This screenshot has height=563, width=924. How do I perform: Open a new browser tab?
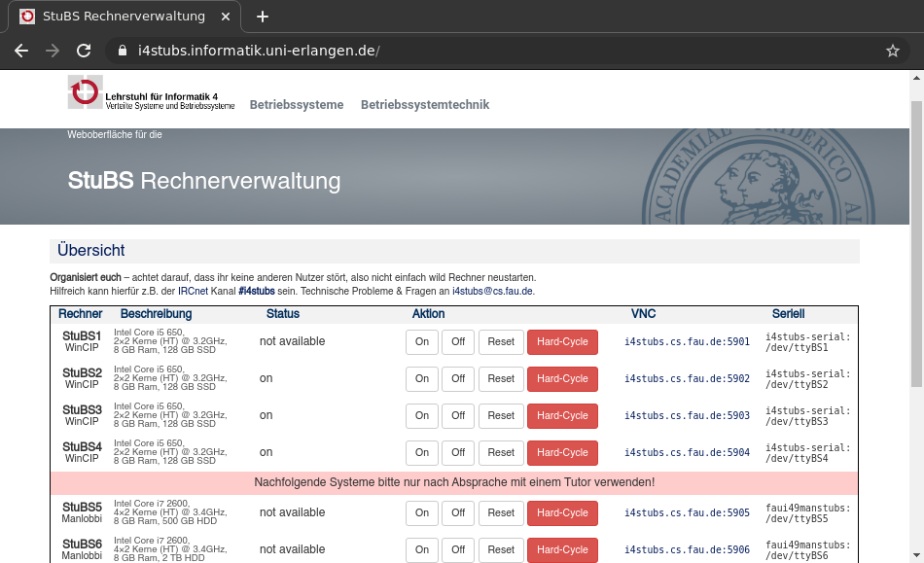pos(262,17)
